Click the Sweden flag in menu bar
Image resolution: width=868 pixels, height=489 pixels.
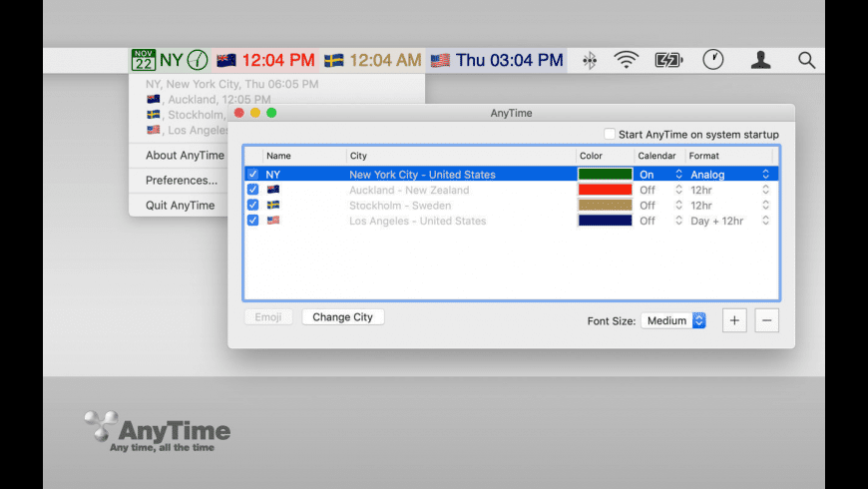click(x=334, y=60)
